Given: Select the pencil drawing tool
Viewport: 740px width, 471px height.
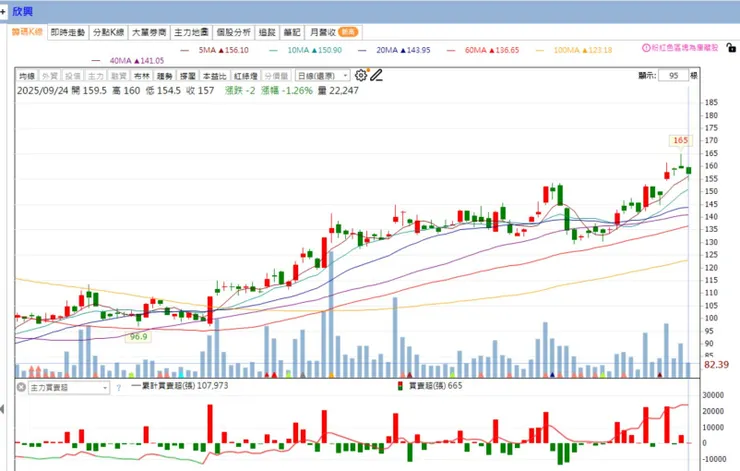Looking at the screenshot, I should pos(376,75).
